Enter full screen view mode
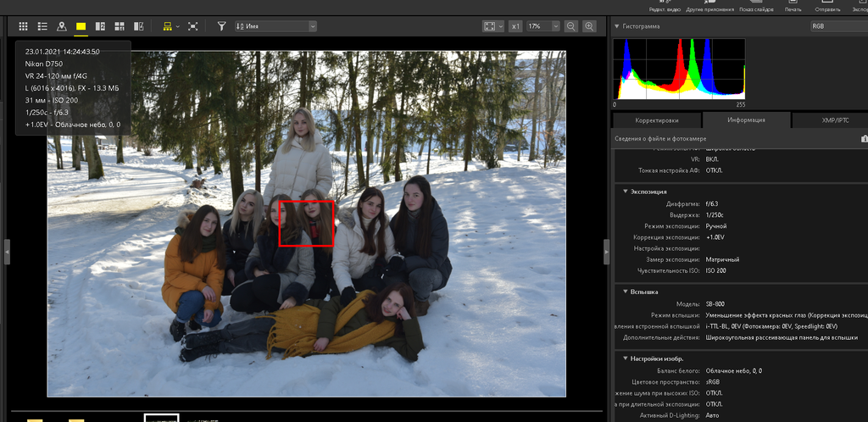This screenshot has width=868, height=422. pos(192,26)
